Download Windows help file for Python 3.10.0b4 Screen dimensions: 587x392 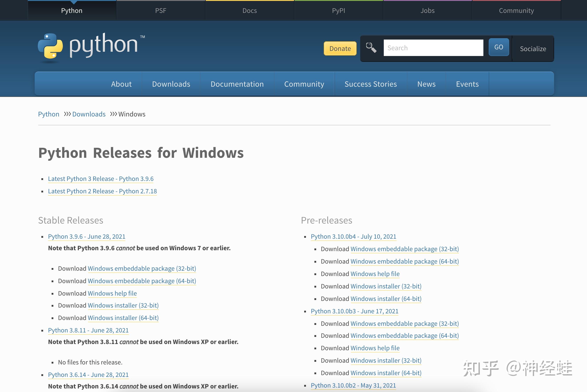375,274
